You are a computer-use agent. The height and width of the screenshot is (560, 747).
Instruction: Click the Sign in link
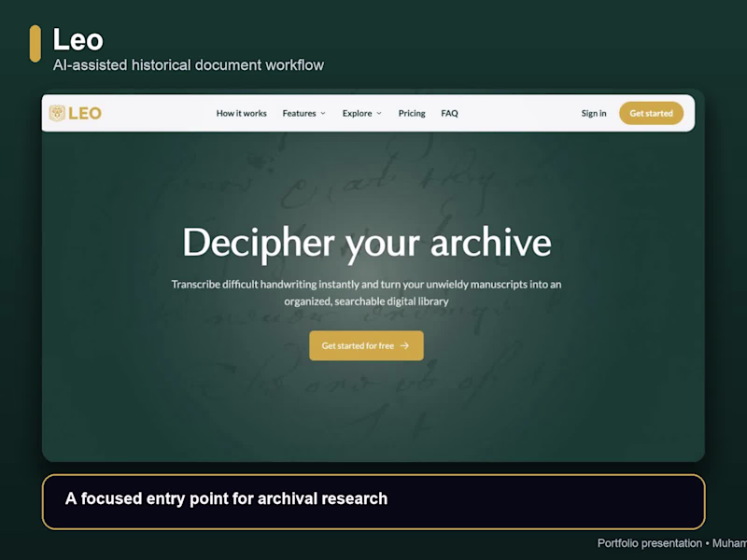point(594,113)
